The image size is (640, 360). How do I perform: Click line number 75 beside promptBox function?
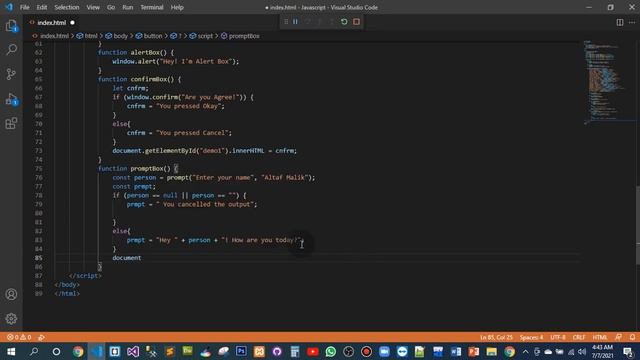38,169
